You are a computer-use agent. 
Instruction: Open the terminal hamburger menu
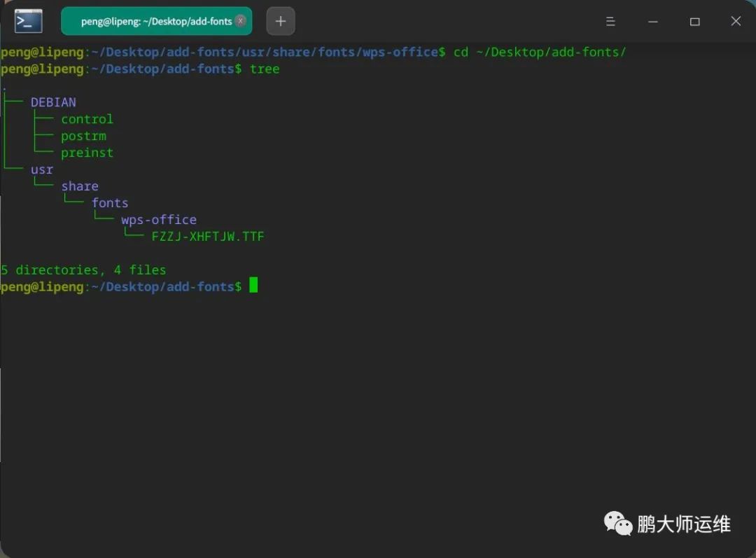pyautogui.click(x=610, y=21)
